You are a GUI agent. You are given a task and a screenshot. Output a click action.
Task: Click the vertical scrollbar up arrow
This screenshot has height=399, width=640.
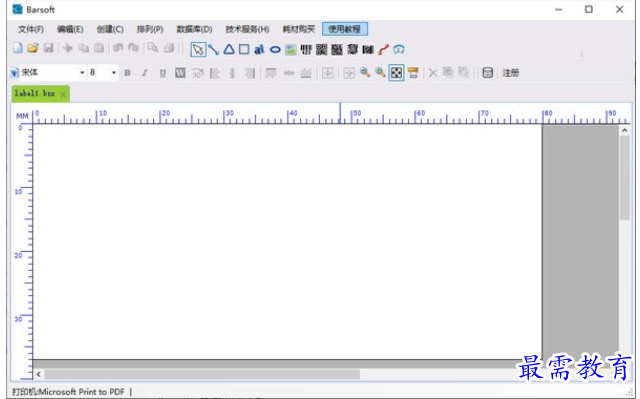point(624,130)
